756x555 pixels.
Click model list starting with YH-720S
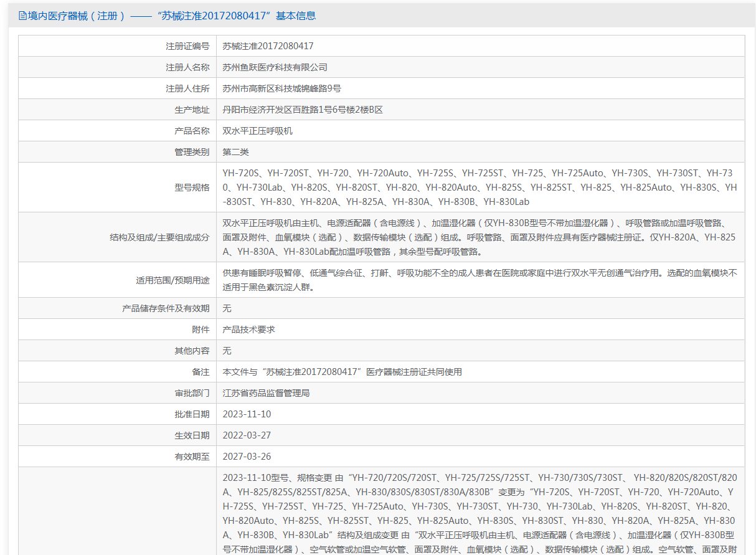[480, 187]
